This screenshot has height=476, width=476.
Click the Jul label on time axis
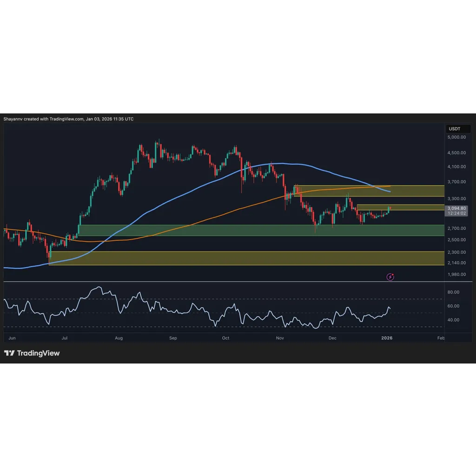(x=64, y=338)
